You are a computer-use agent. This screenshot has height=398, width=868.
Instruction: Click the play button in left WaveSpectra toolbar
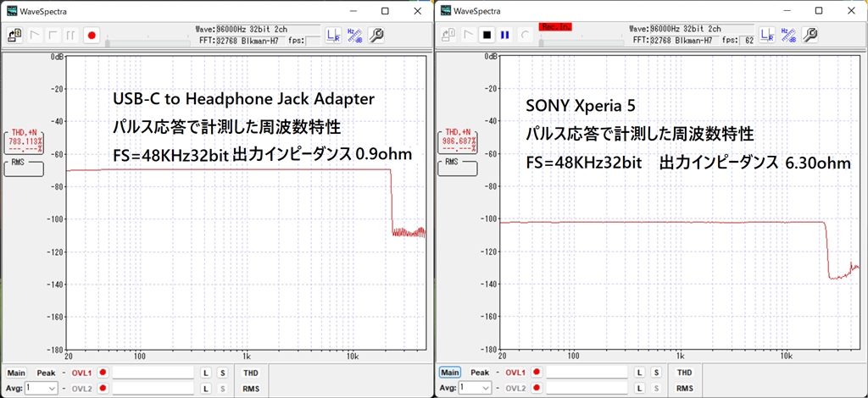pyautogui.click(x=36, y=36)
